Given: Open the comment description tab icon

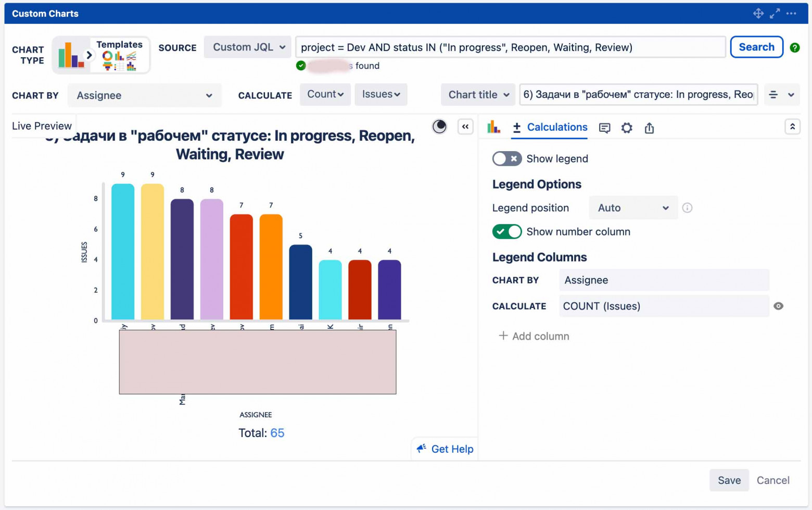Looking at the screenshot, I should point(604,128).
